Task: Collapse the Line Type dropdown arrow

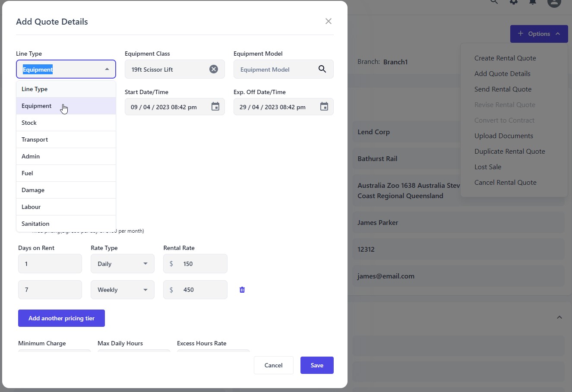Action: point(107,69)
